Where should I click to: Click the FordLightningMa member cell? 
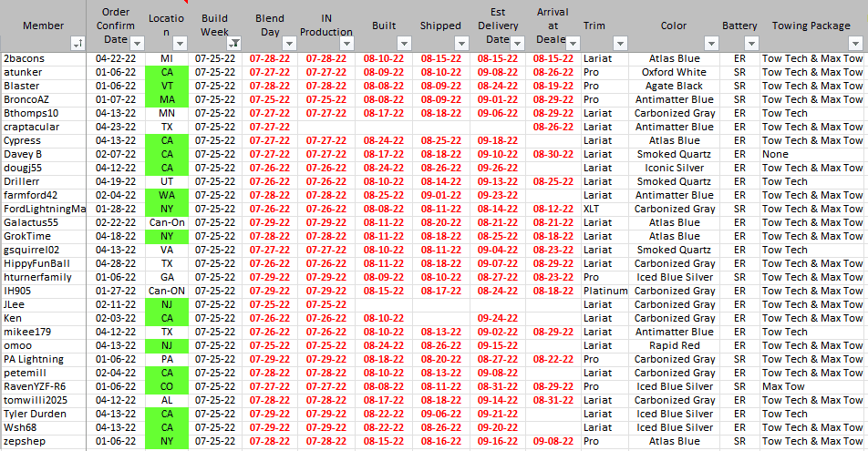(45, 209)
